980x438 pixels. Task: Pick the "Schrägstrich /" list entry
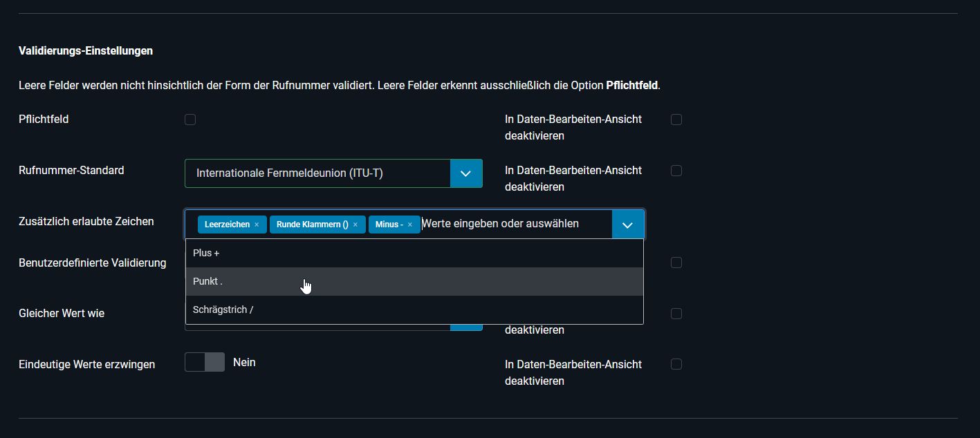pyautogui.click(x=414, y=310)
